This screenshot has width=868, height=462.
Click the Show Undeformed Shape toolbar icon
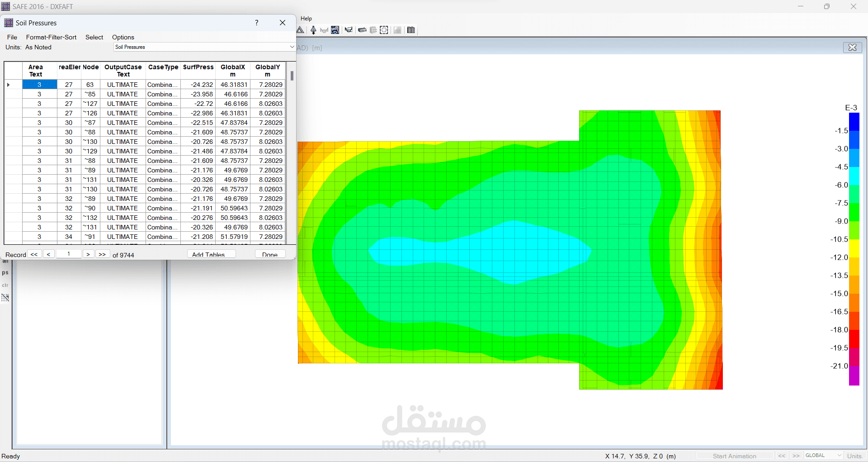click(x=313, y=30)
